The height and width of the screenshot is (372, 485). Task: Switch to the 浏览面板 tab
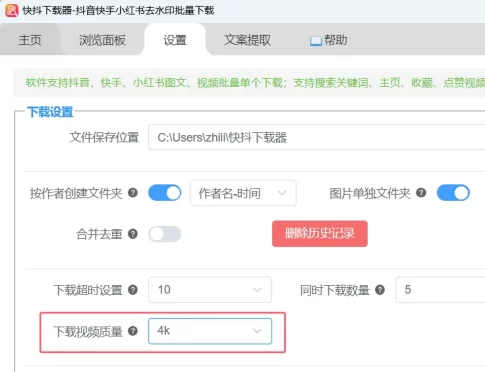tap(102, 40)
